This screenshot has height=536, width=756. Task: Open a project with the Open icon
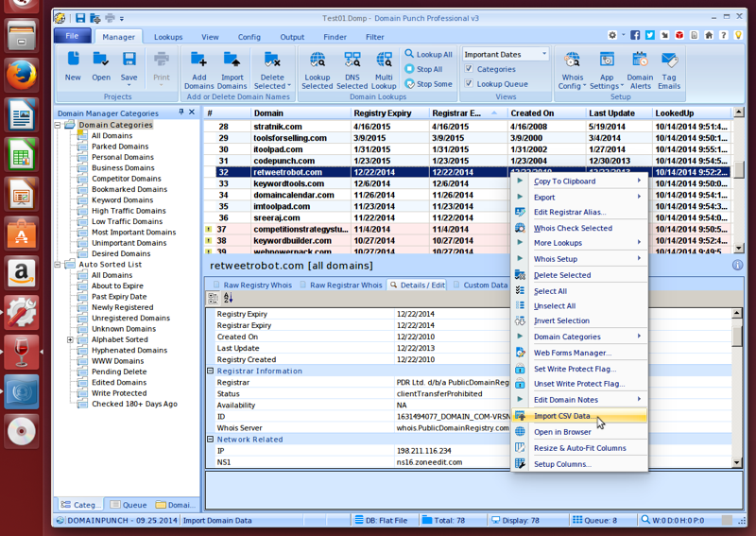point(101,66)
